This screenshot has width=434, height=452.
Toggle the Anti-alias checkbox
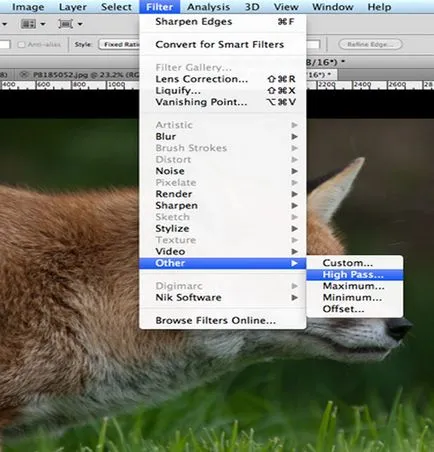(x=22, y=45)
